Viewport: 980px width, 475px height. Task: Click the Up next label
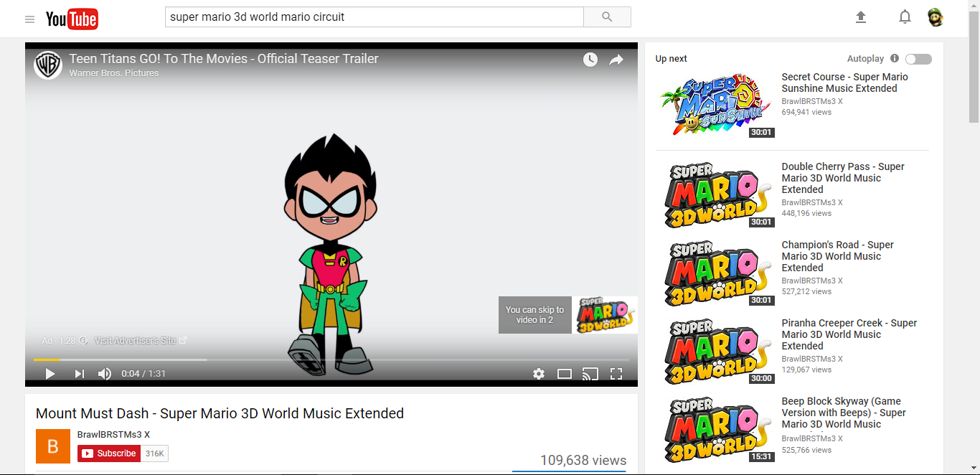coord(671,59)
